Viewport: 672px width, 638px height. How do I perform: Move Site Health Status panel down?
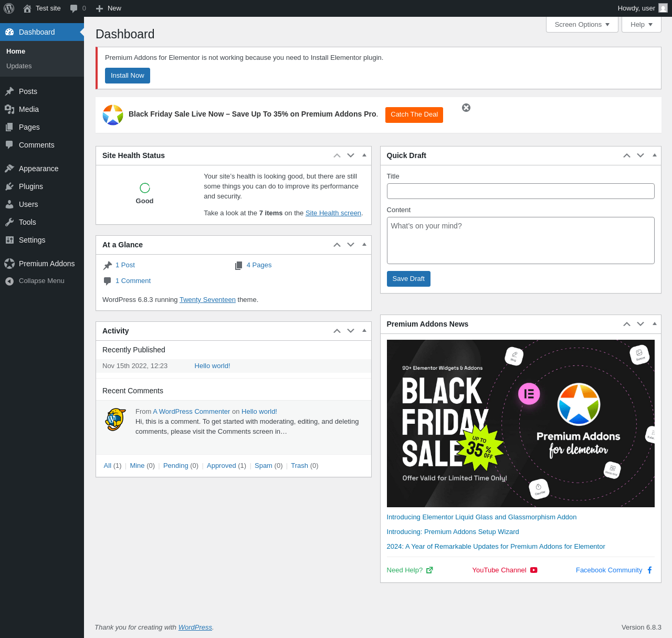point(351,155)
